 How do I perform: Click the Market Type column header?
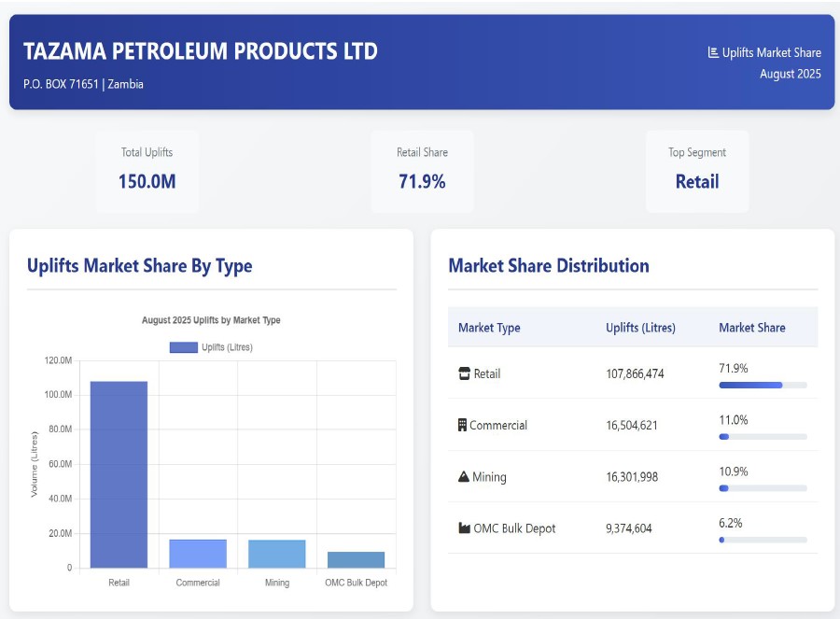click(x=489, y=328)
